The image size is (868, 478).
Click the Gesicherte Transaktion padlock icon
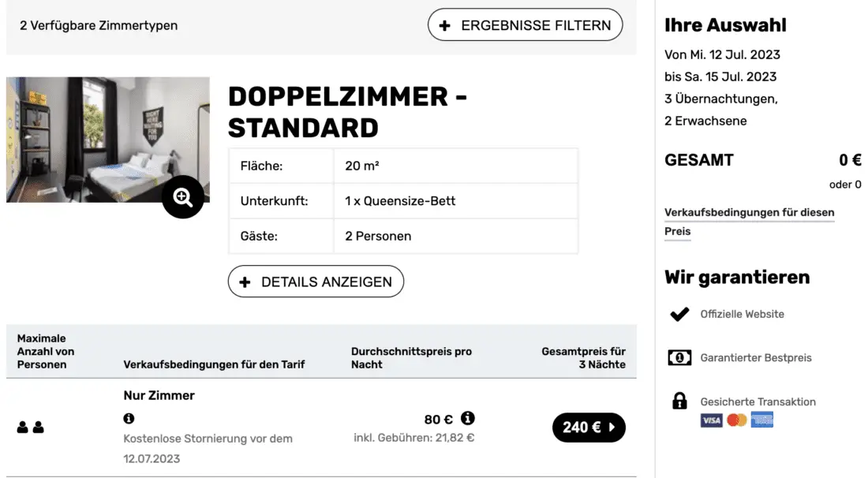(x=679, y=401)
